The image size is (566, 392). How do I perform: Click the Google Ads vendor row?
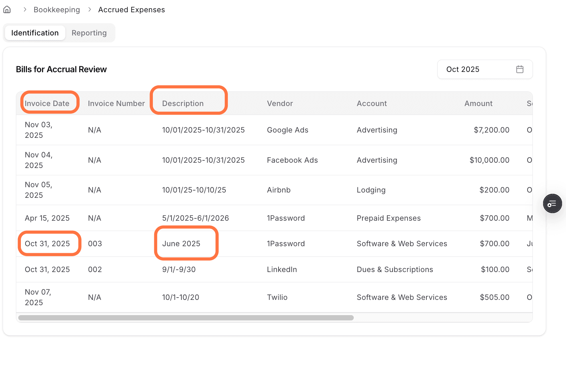coord(287,130)
